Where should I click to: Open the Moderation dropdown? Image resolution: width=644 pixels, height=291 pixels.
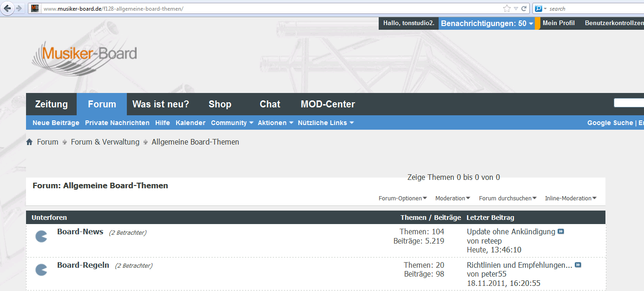[453, 198]
